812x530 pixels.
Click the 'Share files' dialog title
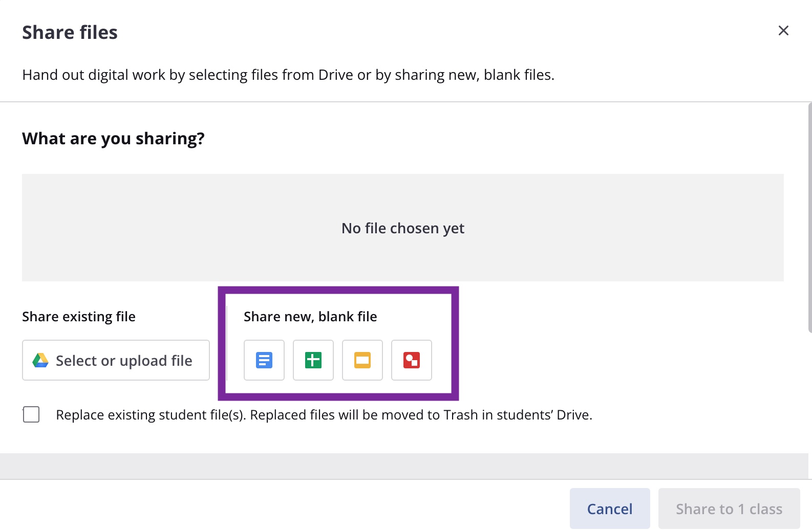[70, 32]
